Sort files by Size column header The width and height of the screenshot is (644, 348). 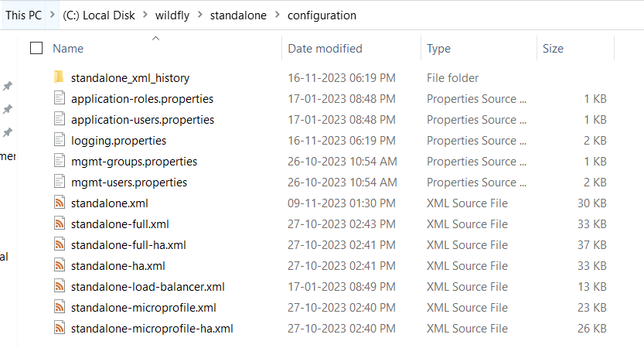[x=553, y=49]
